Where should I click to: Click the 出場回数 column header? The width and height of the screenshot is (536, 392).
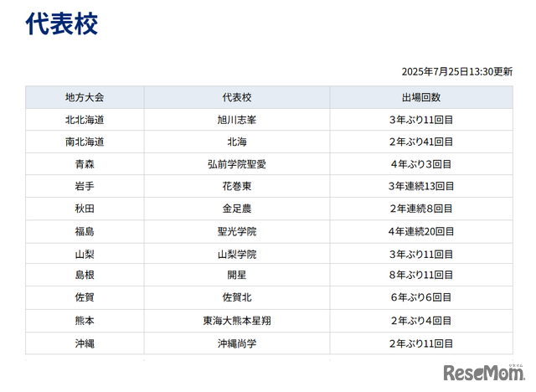coord(421,97)
